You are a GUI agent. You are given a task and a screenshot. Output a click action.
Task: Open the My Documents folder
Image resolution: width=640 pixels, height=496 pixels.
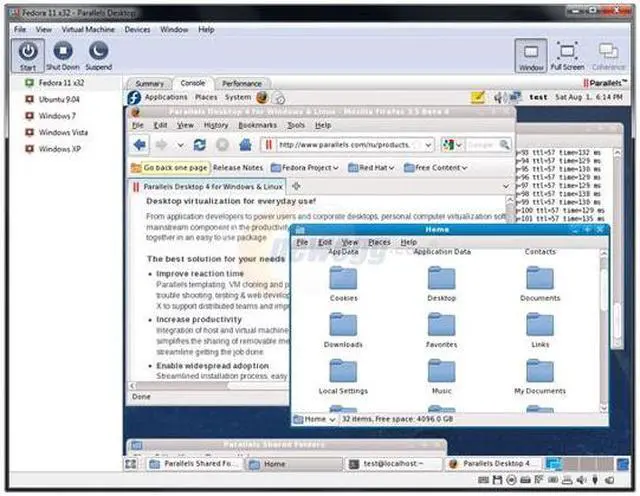(540, 377)
